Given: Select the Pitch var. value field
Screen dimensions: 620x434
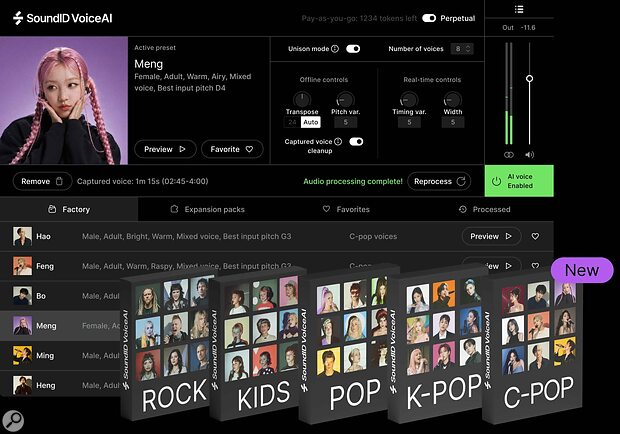Looking at the screenshot, I should click(x=346, y=122).
